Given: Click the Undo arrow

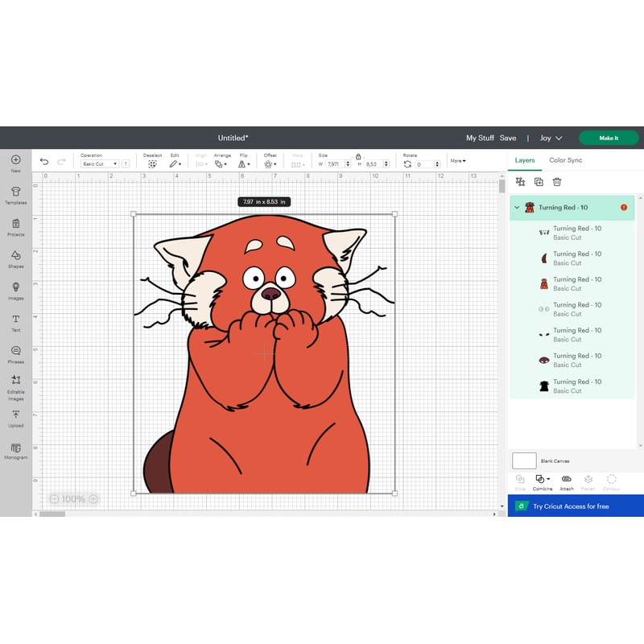Looking at the screenshot, I should pyautogui.click(x=45, y=162).
